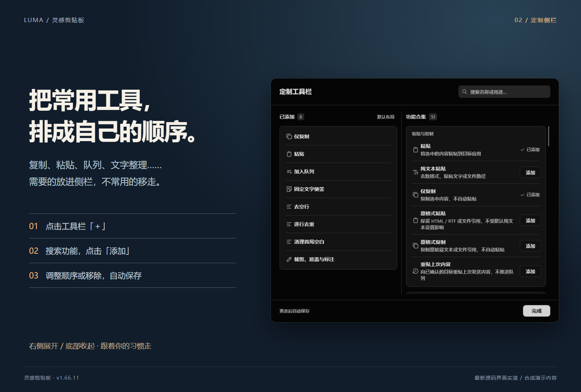Click the 02 / 定制侧栏 header label
The height and width of the screenshot is (392, 581).
pos(536,20)
